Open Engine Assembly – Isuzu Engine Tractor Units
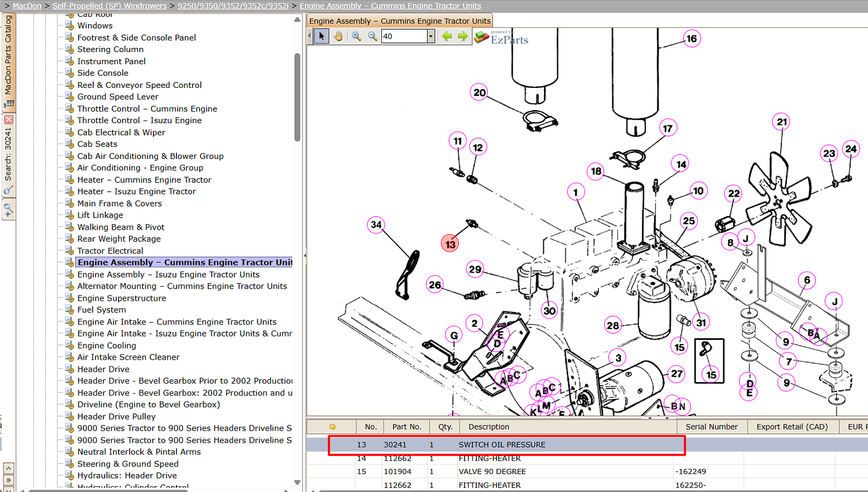The image size is (868, 492). click(168, 275)
